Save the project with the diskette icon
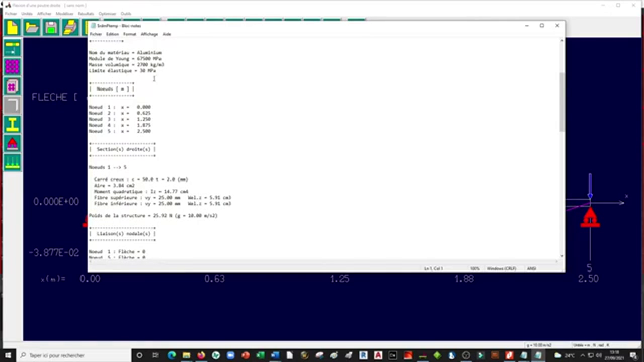Viewport: 644px width, 362px height. pos(50,28)
